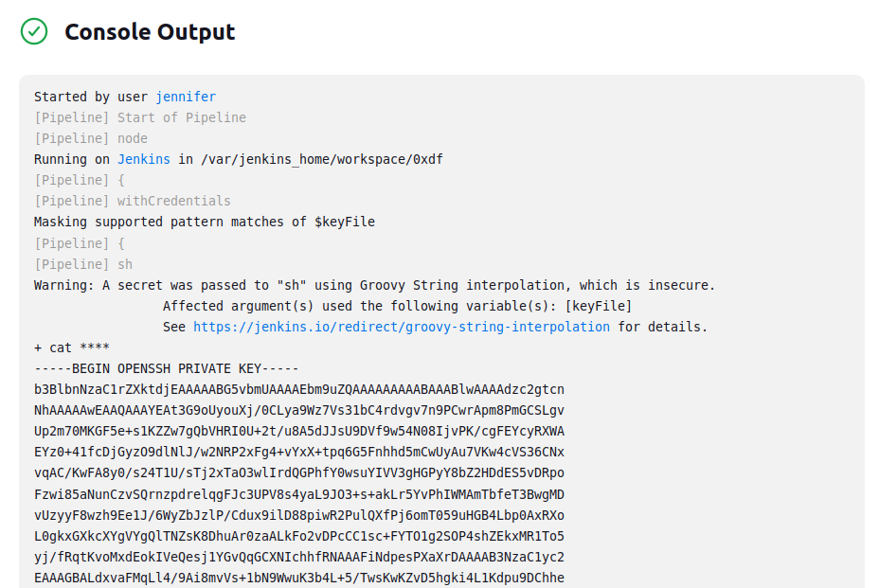Click the "[Pipeline] sh" log line
879x588 pixels.
[83, 264]
